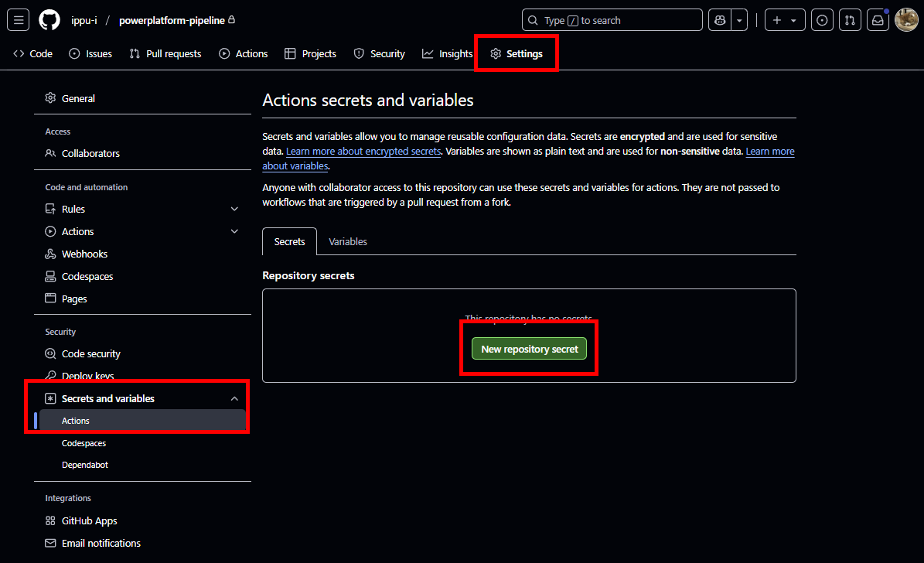The height and width of the screenshot is (563, 924).
Task: View pull requests via the top bar icon
Action: click(850, 19)
